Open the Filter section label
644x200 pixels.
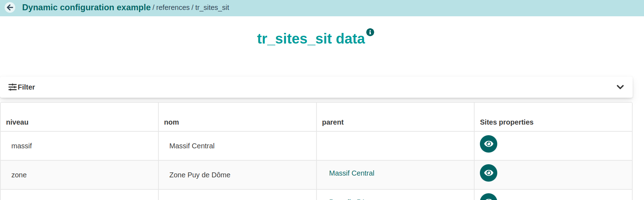(x=26, y=87)
